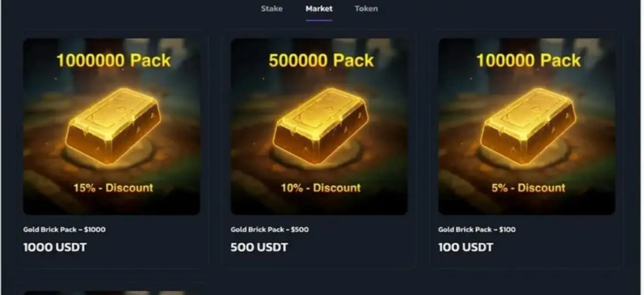The image size is (644, 295).
Task: Click the gold bar in the 500000 Pack
Action: (321, 125)
